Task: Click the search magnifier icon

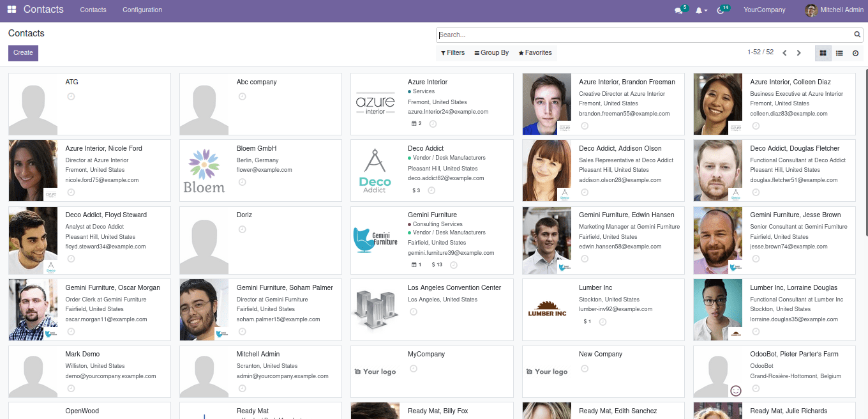Action: point(857,35)
